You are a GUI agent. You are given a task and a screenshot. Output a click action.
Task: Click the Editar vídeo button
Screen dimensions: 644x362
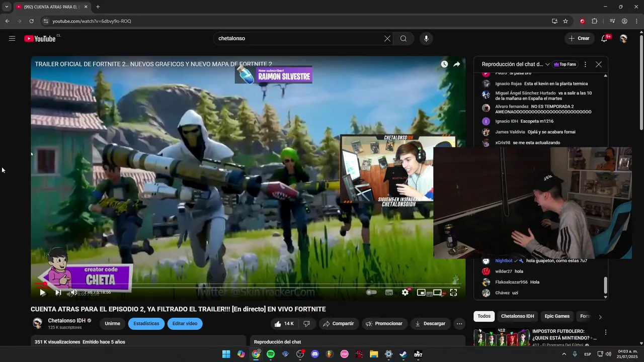click(185, 324)
